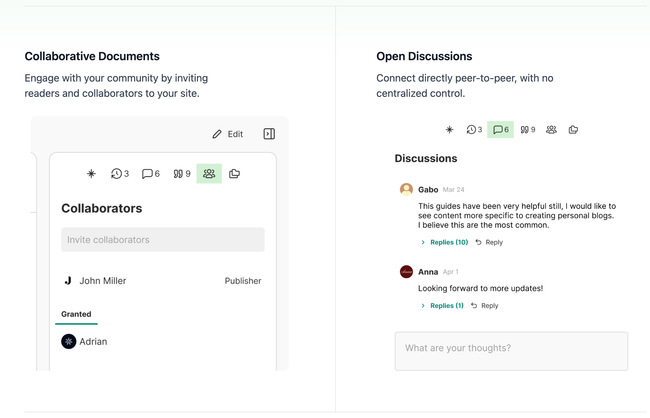Click the Invite collaborators input field
This screenshot has height=418, width=650.
tap(162, 240)
